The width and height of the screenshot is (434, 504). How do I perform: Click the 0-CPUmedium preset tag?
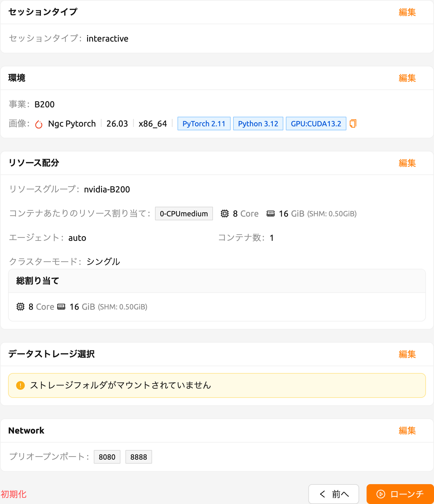pyautogui.click(x=184, y=214)
